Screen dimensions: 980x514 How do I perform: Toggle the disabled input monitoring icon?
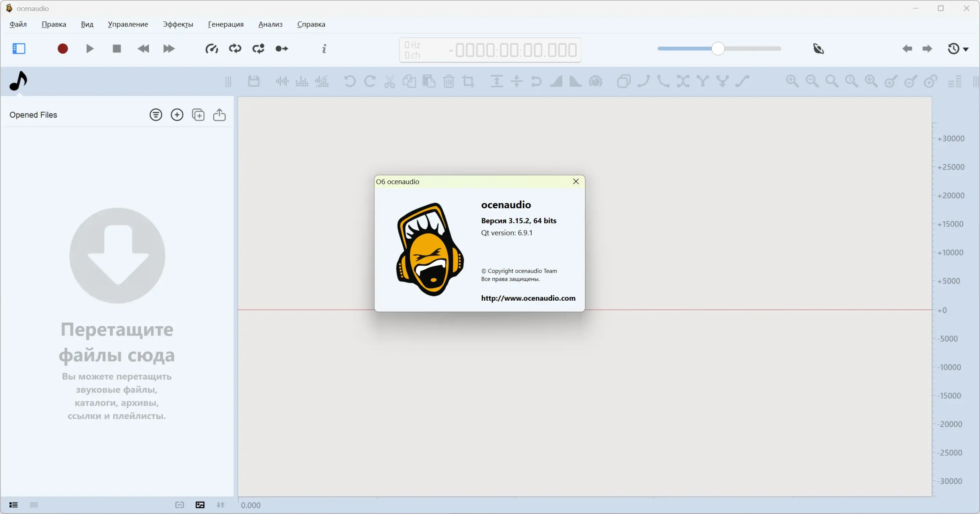818,49
